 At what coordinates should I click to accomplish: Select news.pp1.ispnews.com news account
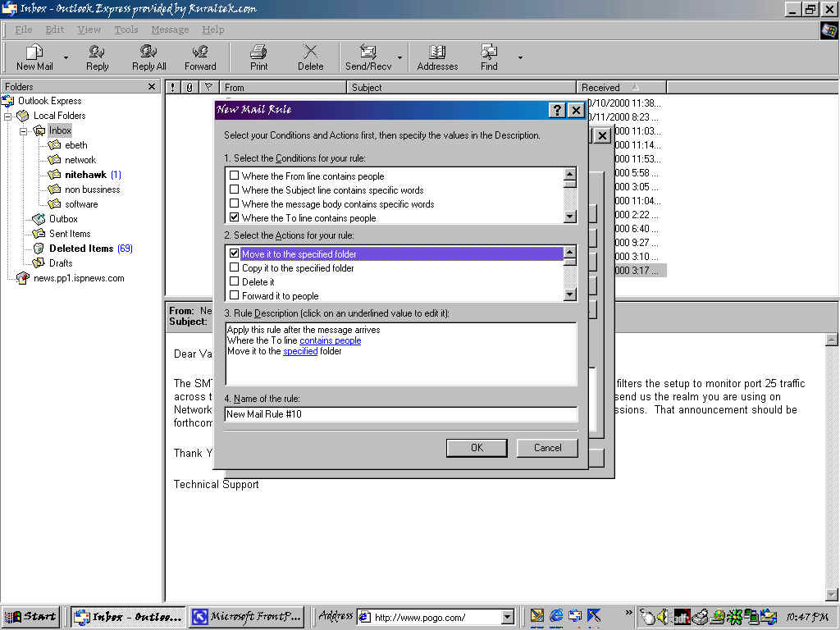(79, 278)
